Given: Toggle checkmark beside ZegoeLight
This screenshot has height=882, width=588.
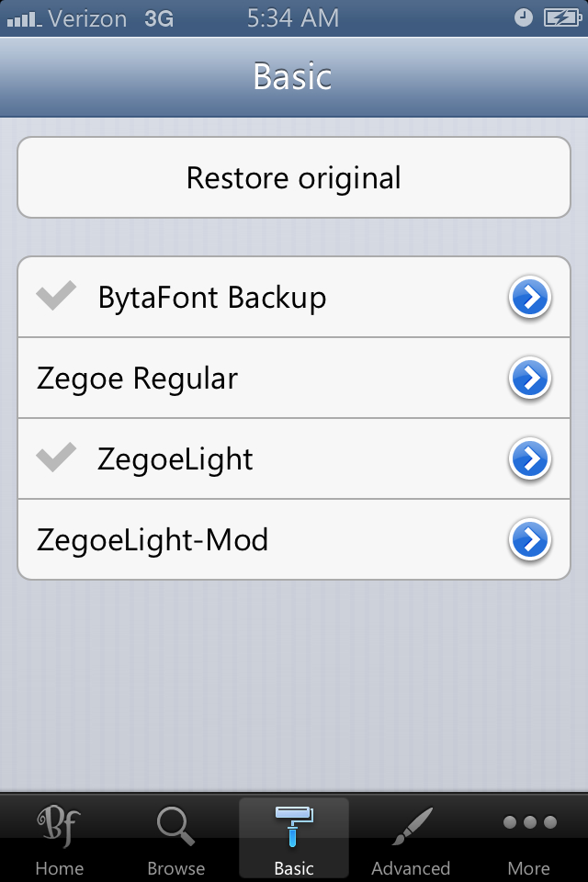Looking at the screenshot, I should pyautogui.click(x=56, y=458).
